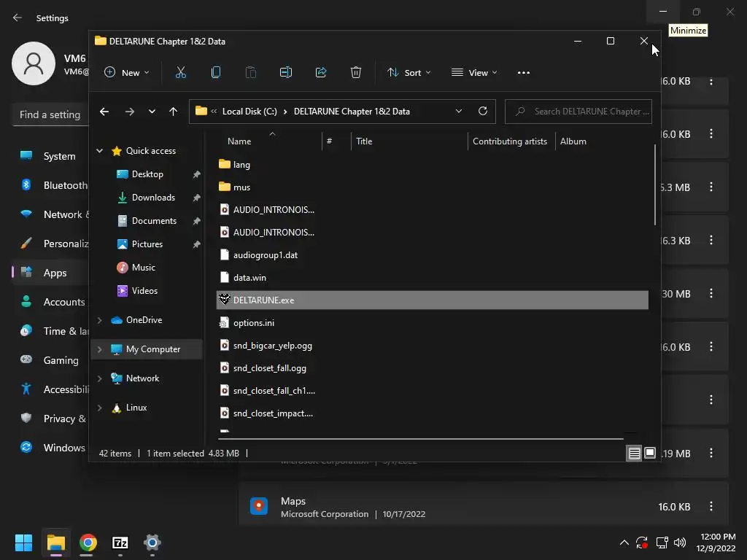Show hidden icons in system tray
The width and height of the screenshot is (747, 560).
tap(624, 542)
